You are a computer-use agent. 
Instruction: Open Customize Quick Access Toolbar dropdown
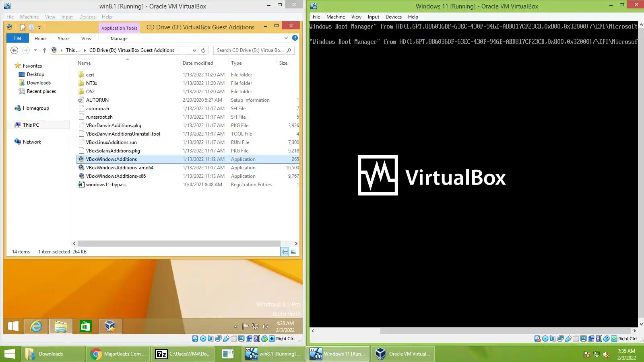tap(39, 27)
